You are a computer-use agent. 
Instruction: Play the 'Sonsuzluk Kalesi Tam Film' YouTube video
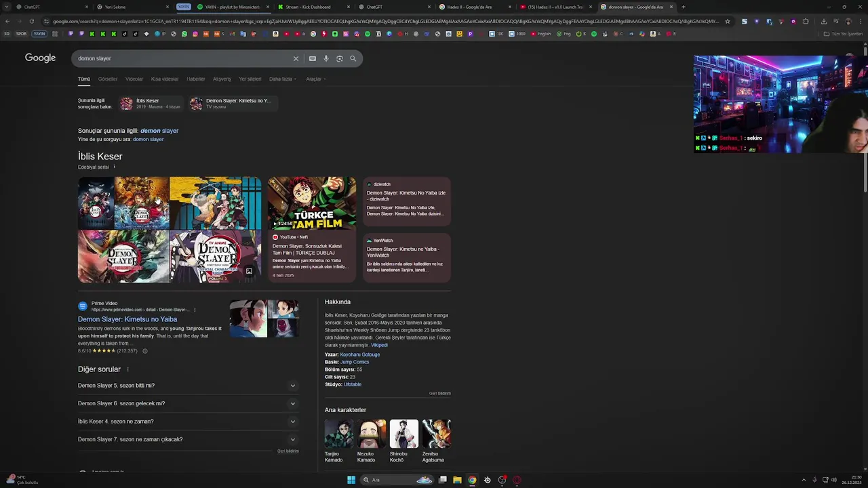312,230
